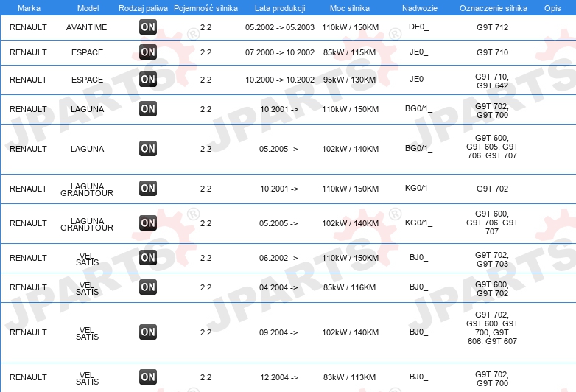Click the Rodzaj paliwa column header
The image size is (576, 392).
(x=143, y=8)
